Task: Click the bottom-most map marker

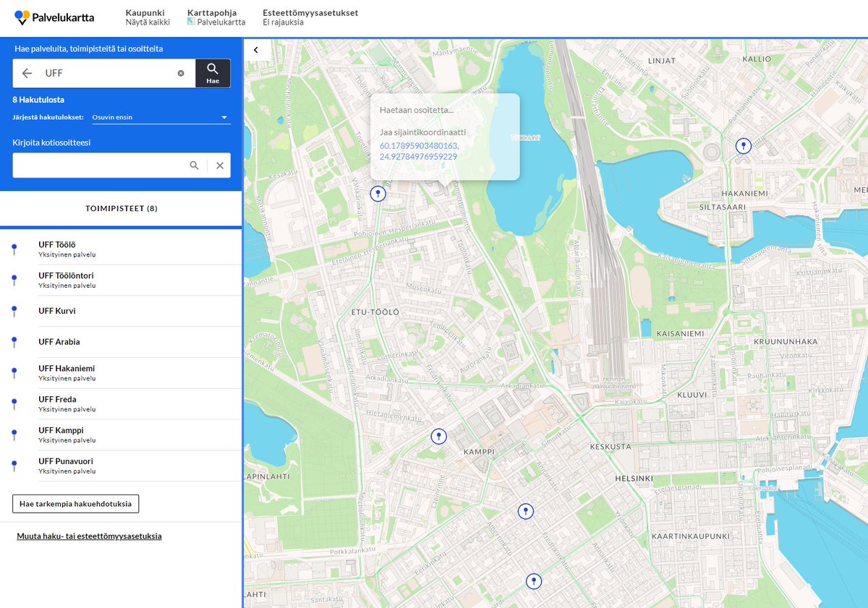Action: [x=533, y=581]
